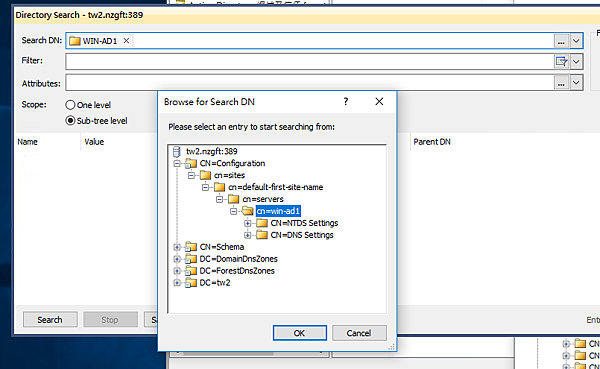This screenshot has width=600, height=369.
Task: Open the Attributes history dropdown
Action: [576, 83]
